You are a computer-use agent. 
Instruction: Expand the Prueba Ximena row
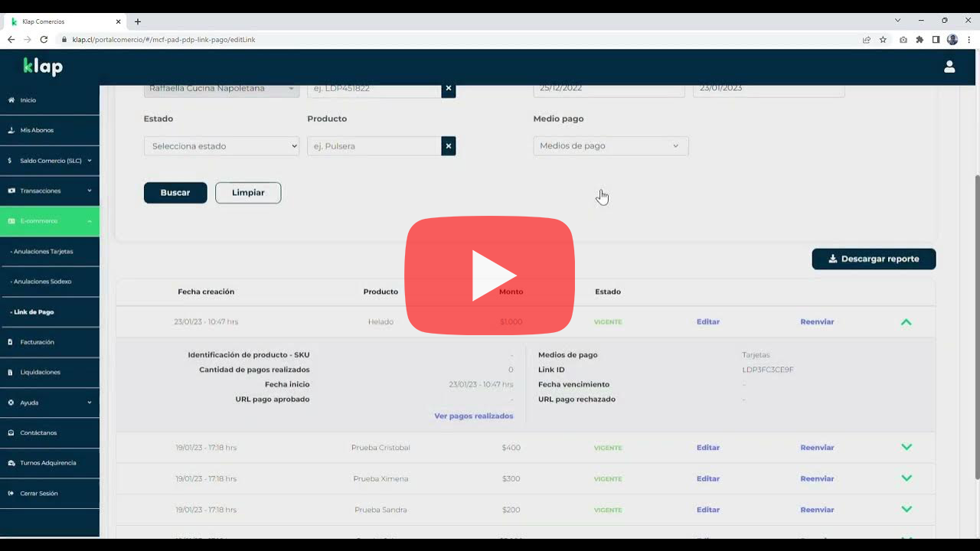click(906, 478)
